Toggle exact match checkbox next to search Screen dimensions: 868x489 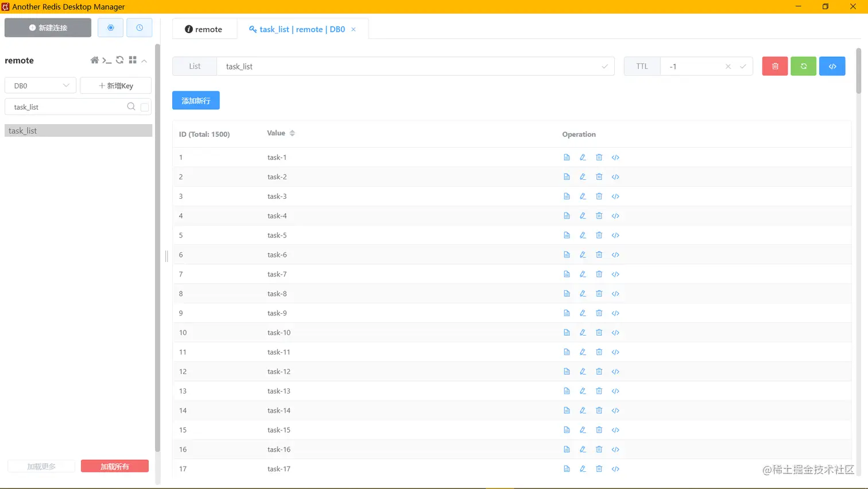(145, 107)
